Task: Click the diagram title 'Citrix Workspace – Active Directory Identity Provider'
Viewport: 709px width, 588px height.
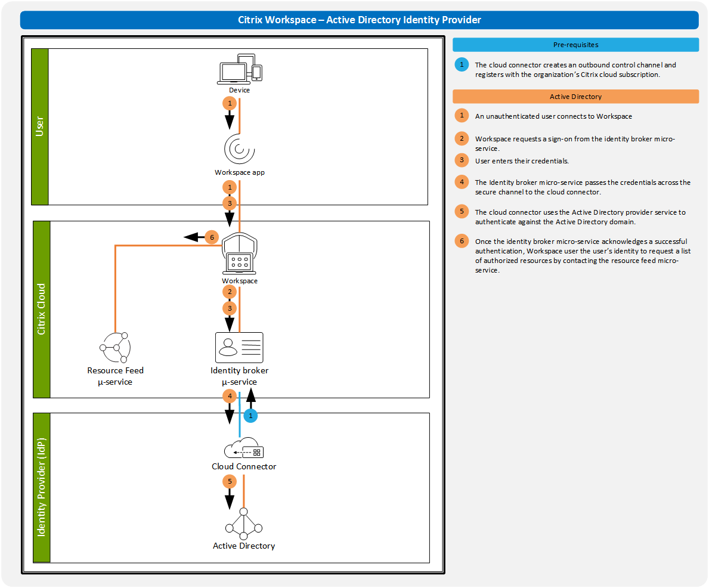Action: (360, 20)
